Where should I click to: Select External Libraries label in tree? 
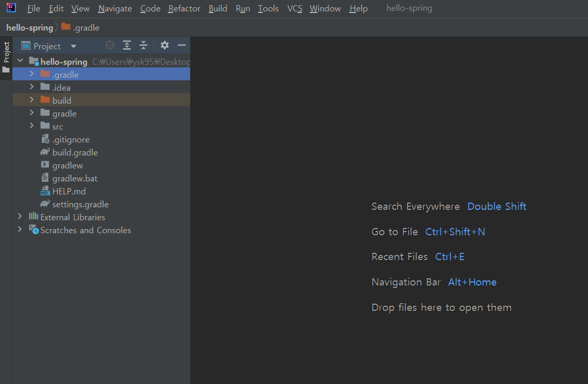click(73, 218)
